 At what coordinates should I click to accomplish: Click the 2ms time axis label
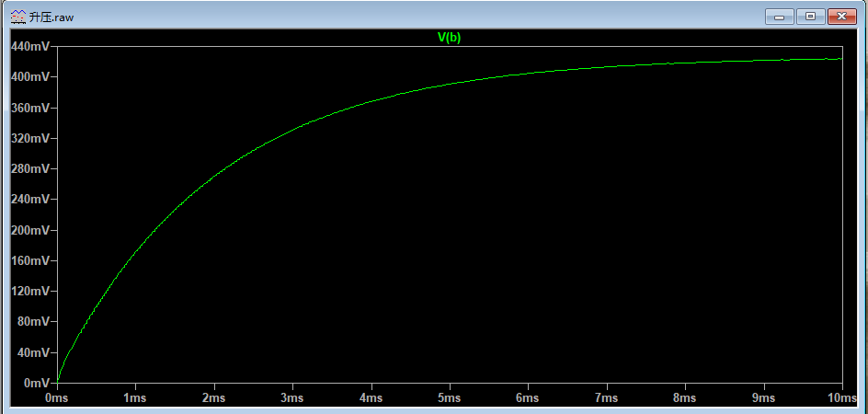(214, 398)
